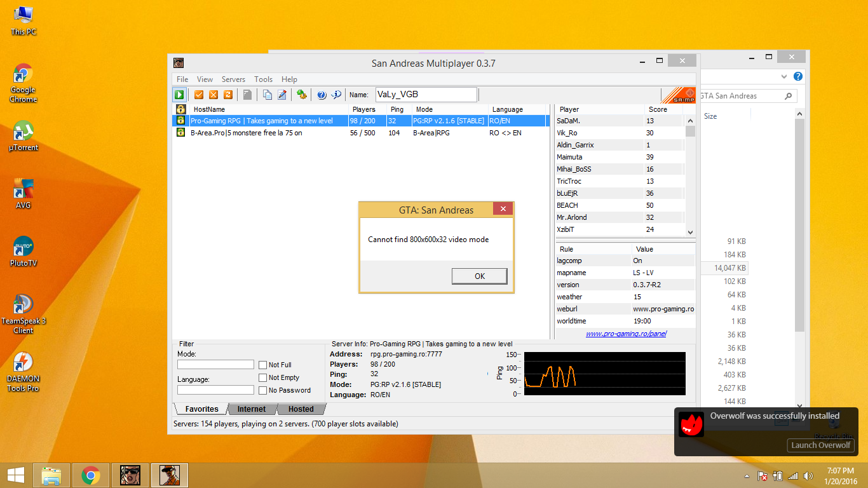Open the Tools menu
Image resolution: width=868 pixels, height=488 pixels.
click(x=263, y=79)
